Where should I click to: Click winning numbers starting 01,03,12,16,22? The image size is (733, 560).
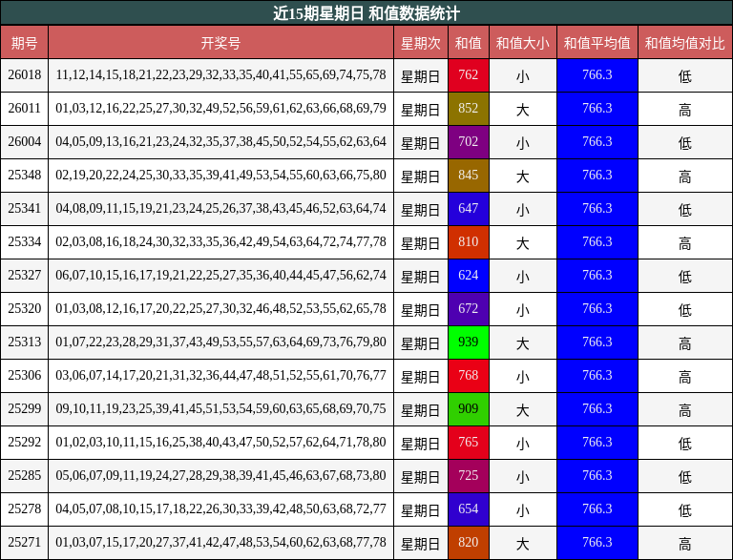[x=220, y=109]
